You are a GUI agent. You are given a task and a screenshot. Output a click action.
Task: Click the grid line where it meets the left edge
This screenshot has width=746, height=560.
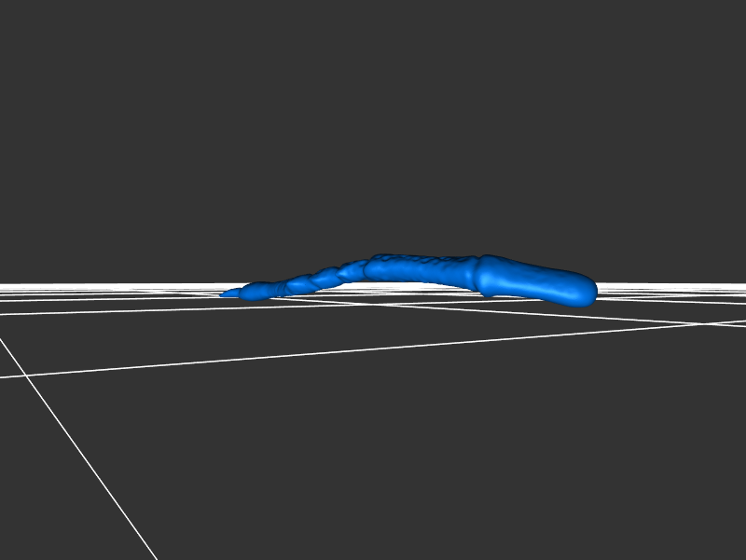(x=3, y=377)
